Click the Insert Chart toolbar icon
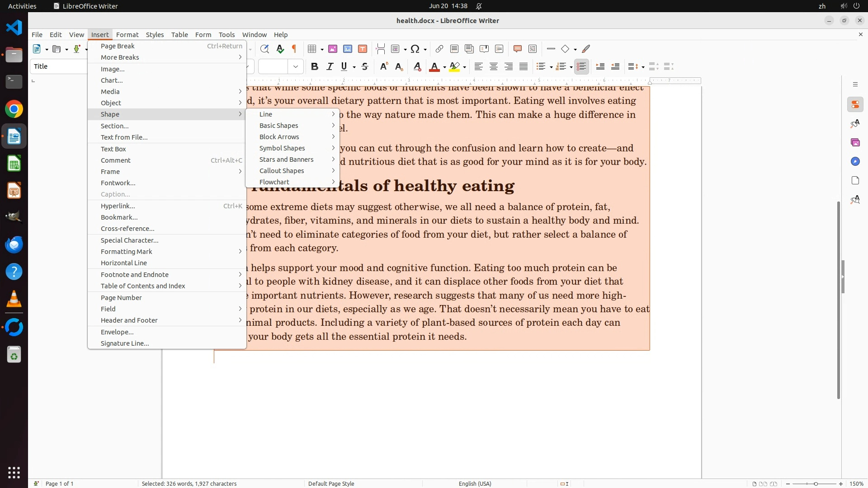The image size is (868, 488). pyautogui.click(x=348, y=49)
